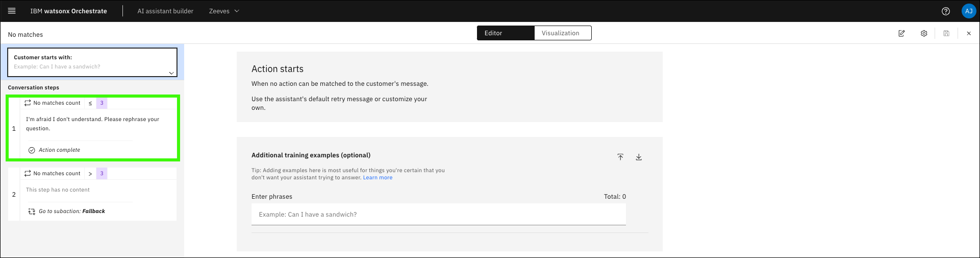Click the save disk icon
Image resolution: width=980 pixels, height=258 pixels.
coord(946,33)
